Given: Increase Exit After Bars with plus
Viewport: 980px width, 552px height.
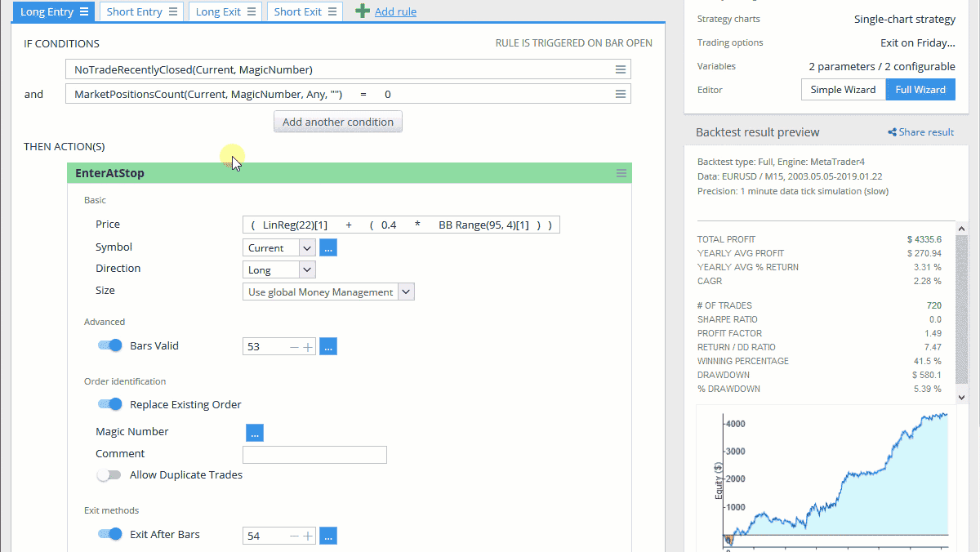Looking at the screenshot, I should pos(308,536).
